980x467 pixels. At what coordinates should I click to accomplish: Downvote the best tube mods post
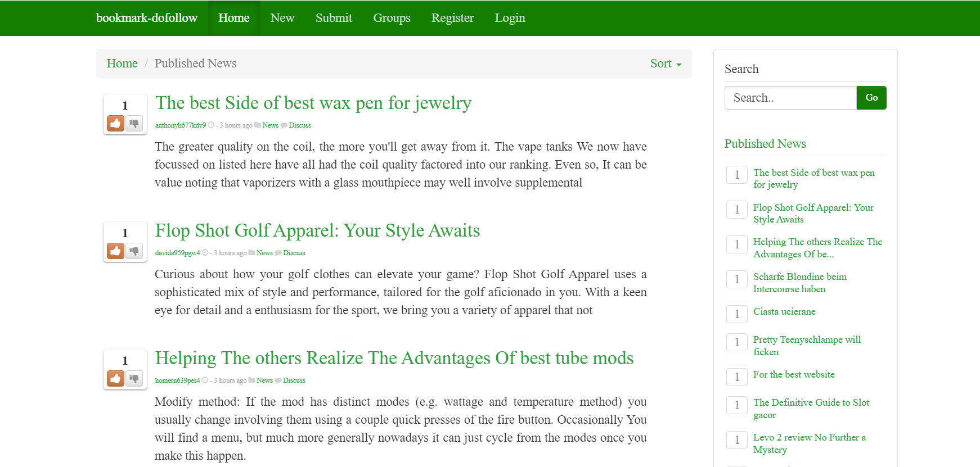click(x=134, y=379)
